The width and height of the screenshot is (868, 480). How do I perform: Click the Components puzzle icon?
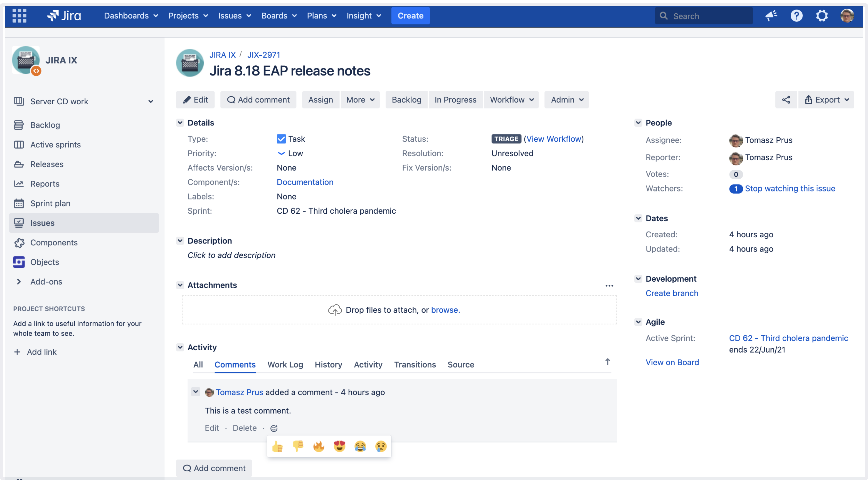(19, 242)
